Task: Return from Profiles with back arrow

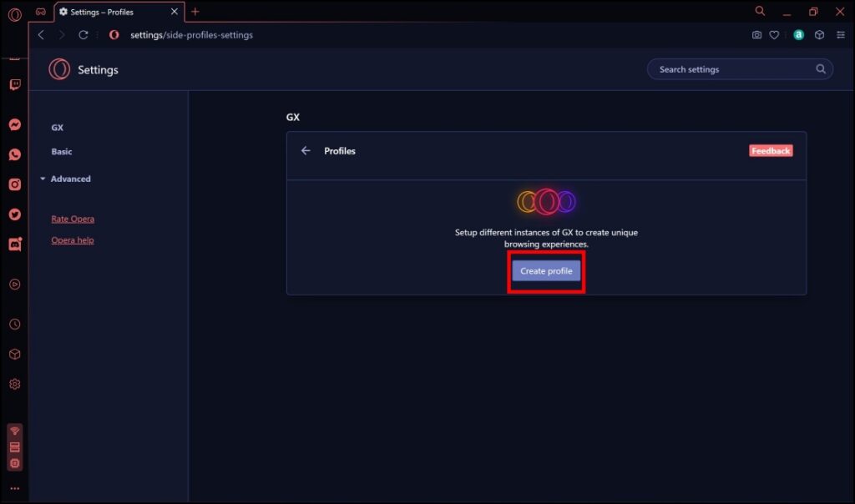Action: point(306,151)
